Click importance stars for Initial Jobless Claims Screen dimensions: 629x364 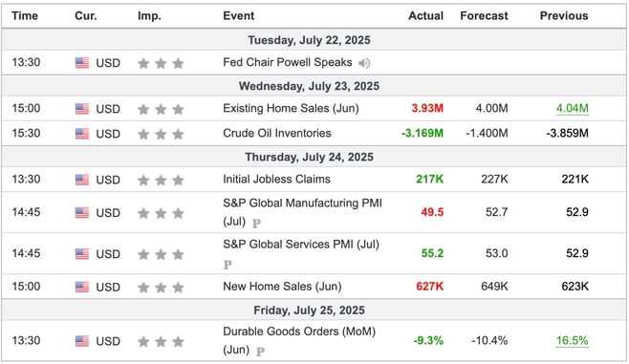(x=161, y=180)
